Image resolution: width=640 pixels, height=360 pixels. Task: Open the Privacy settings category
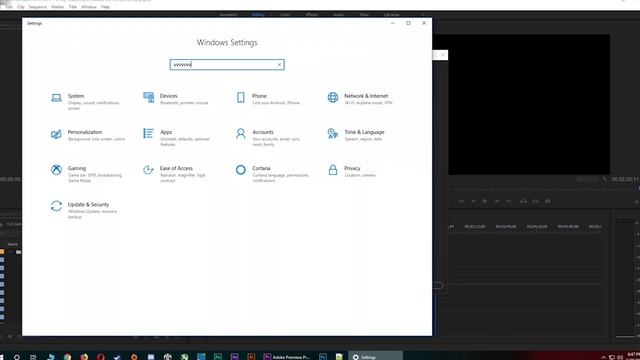[x=351, y=171]
